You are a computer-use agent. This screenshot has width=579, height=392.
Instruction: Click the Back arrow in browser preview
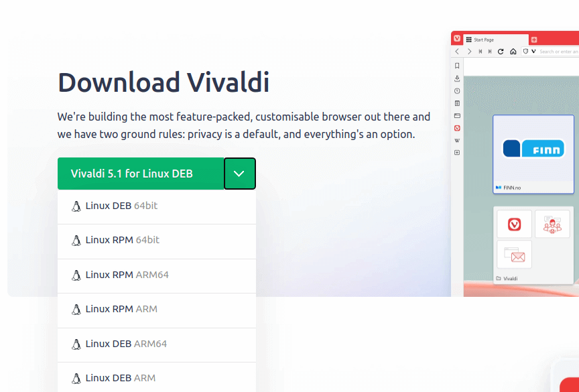(457, 52)
